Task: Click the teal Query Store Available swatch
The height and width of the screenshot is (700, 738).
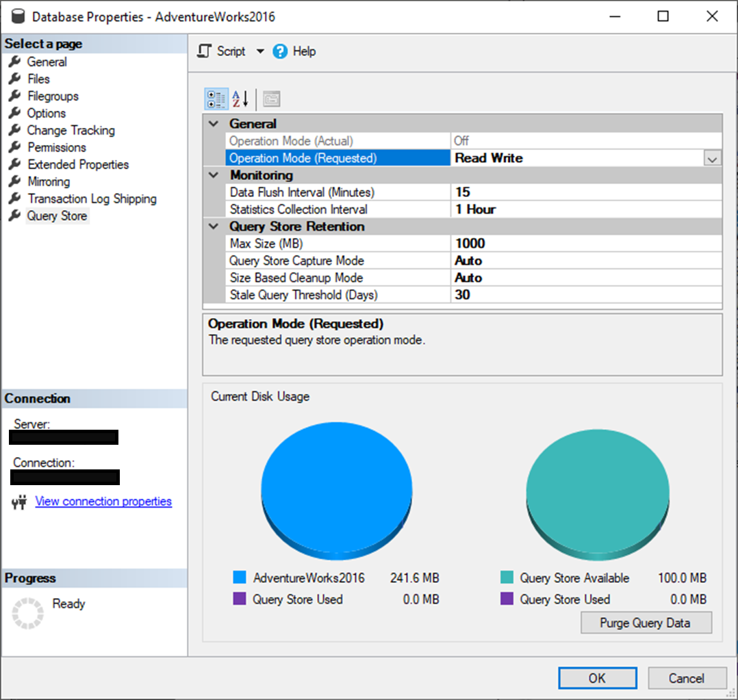Action: click(507, 578)
